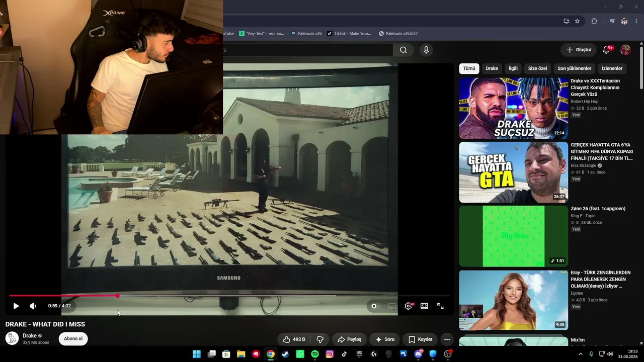The width and height of the screenshot is (644, 362).
Task: Select the Tümü filter chip
Action: tap(469, 68)
